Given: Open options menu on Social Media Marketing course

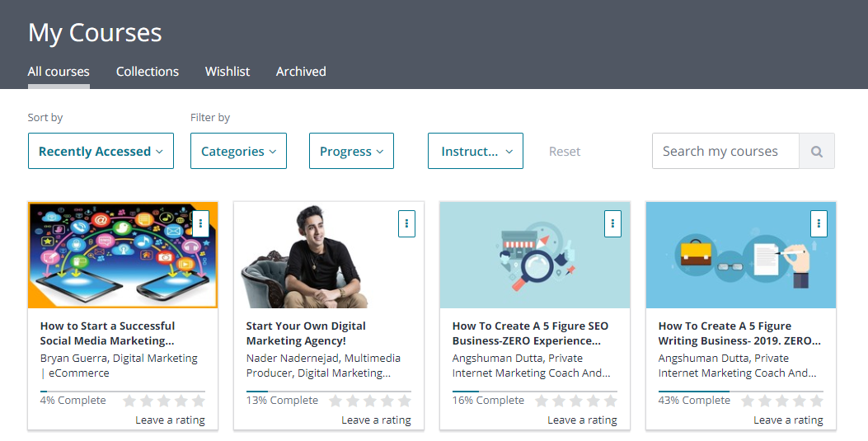Looking at the screenshot, I should pos(200,223).
